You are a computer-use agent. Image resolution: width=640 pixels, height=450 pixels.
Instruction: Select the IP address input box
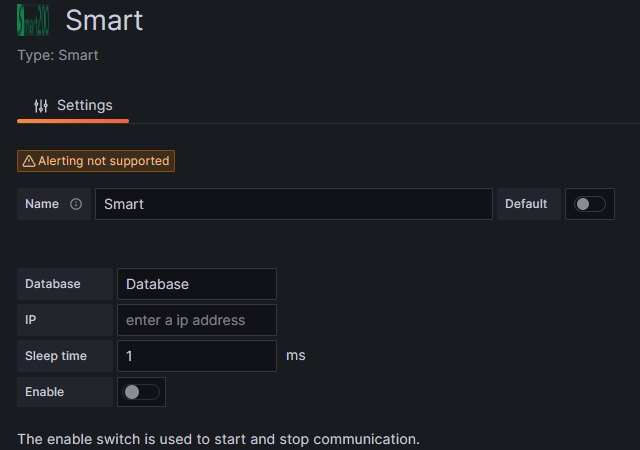coord(196,320)
